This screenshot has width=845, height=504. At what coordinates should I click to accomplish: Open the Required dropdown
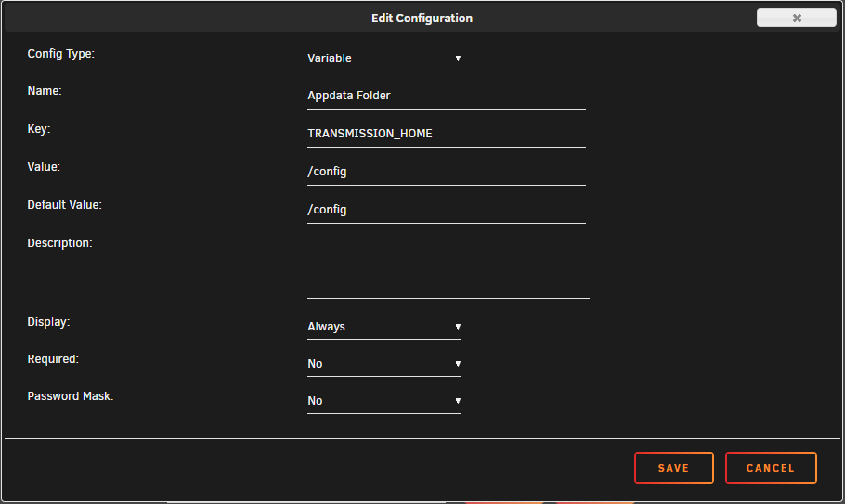(x=384, y=364)
